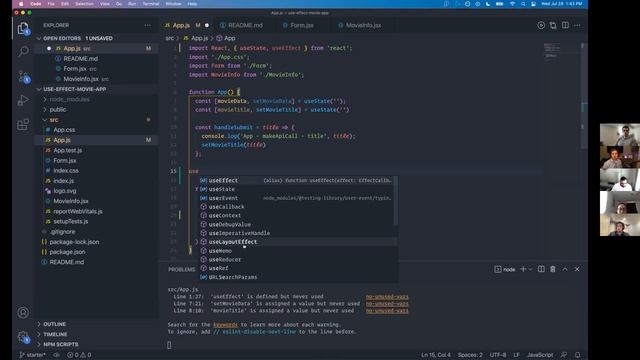Image resolution: width=640 pixels, height=360 pixels.
Task: Click the first no-unused-vars link in terminal
Action: coord(387,297)
